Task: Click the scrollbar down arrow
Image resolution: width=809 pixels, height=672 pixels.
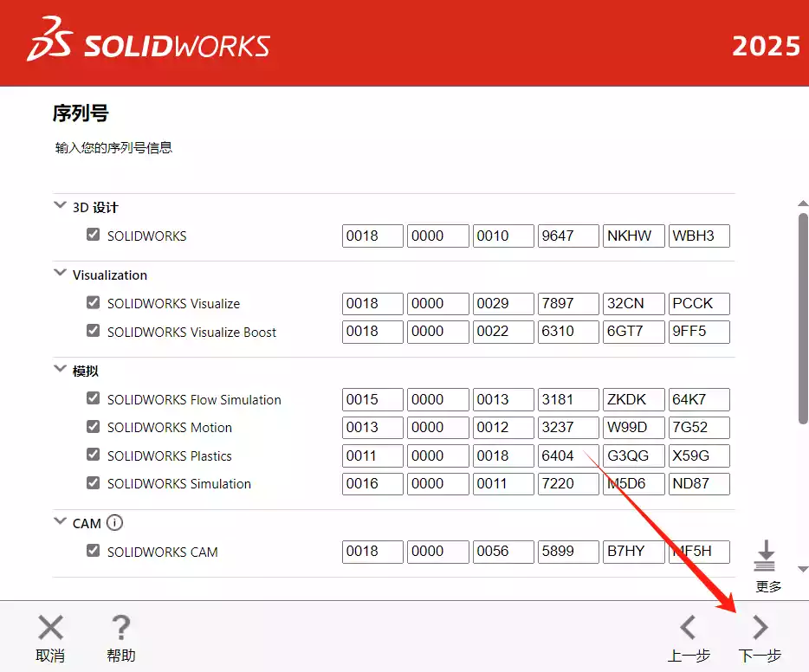Action: [802, 569]
